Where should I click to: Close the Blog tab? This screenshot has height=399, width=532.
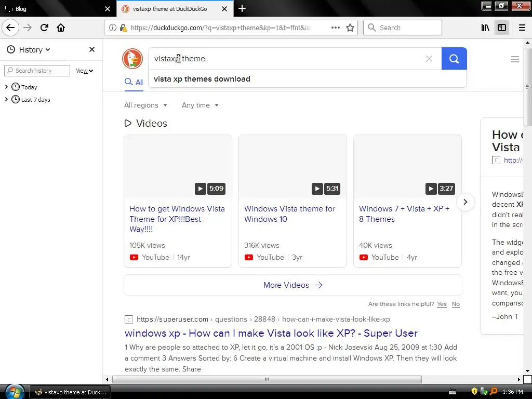pyautogui.click(x=107, y=9)
